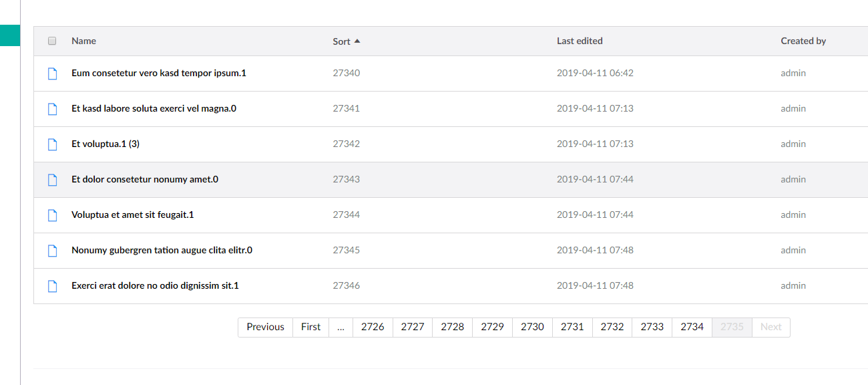
Task: Sort by the Name column header
Action: coord(83,41)
